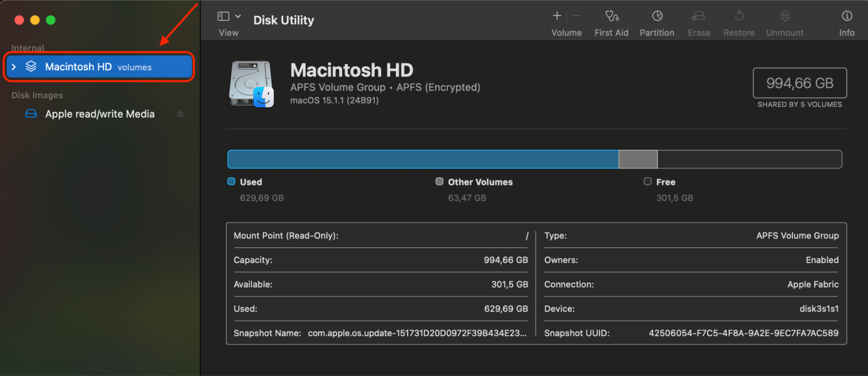Click the Internal sidebar section header

click(28, 48)
